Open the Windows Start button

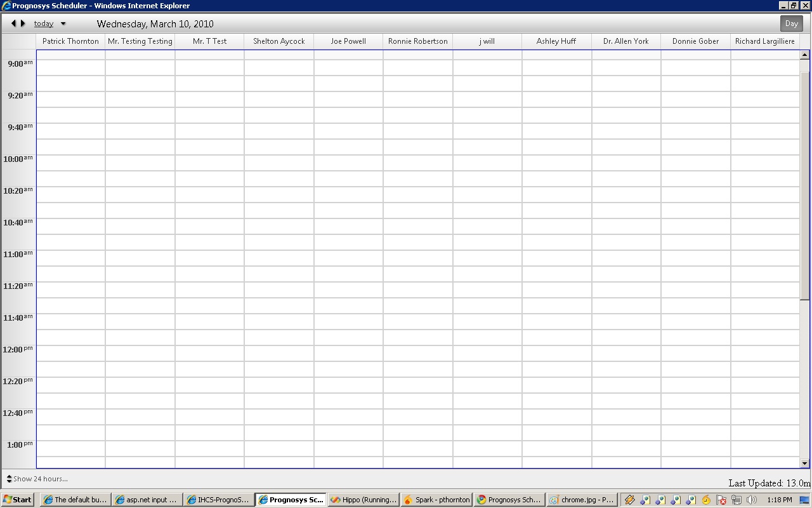18,500
